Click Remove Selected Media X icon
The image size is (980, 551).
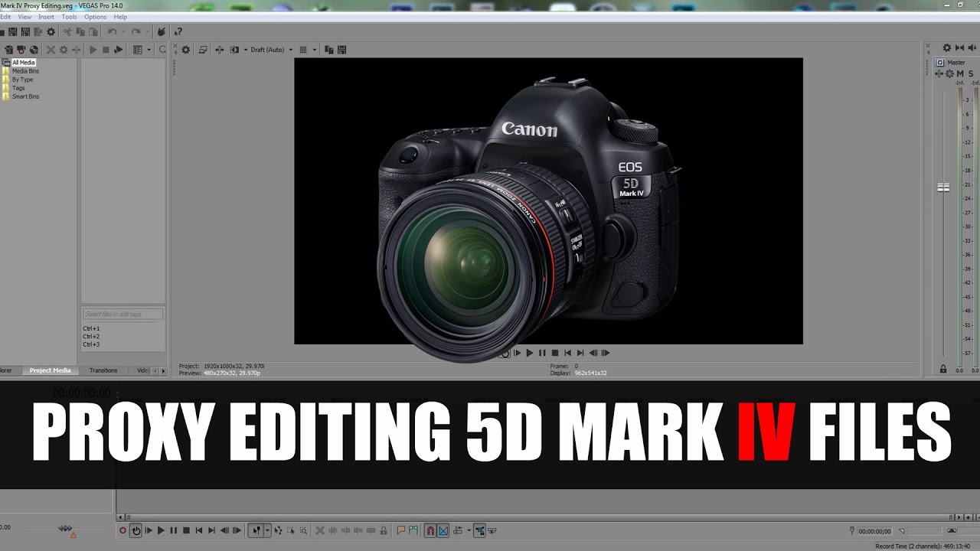point(51,50)
